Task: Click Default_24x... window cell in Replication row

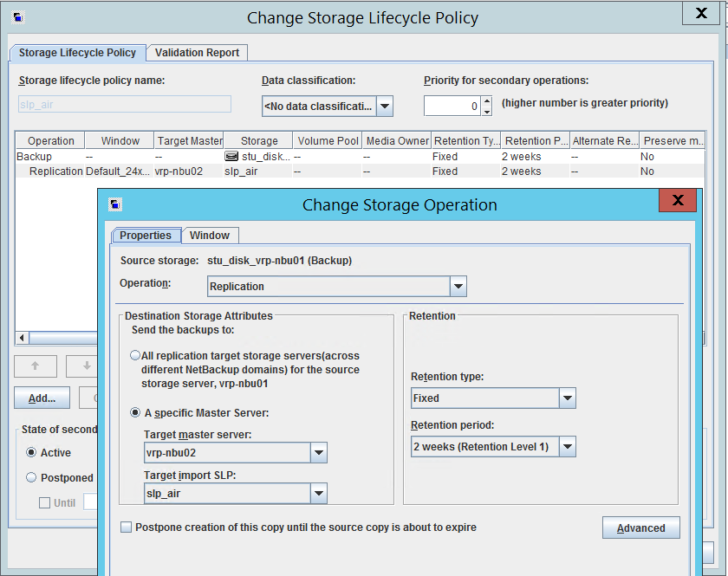Action: 118,172
